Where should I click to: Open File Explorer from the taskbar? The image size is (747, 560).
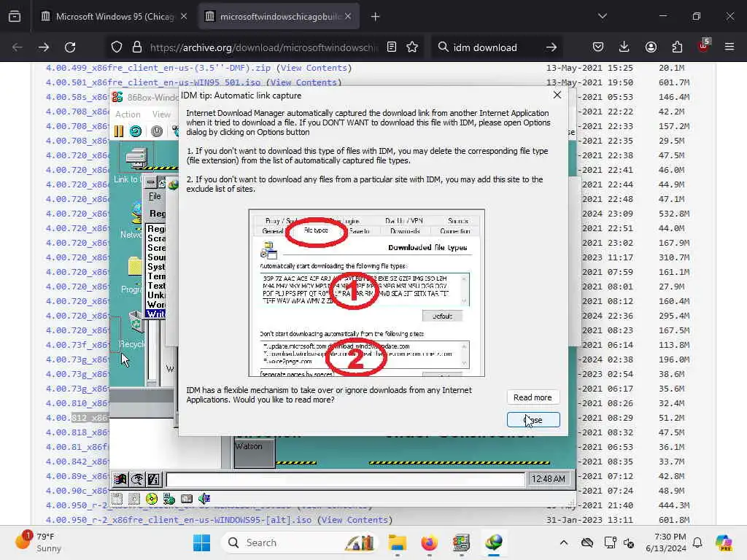[x=397, y=542]
